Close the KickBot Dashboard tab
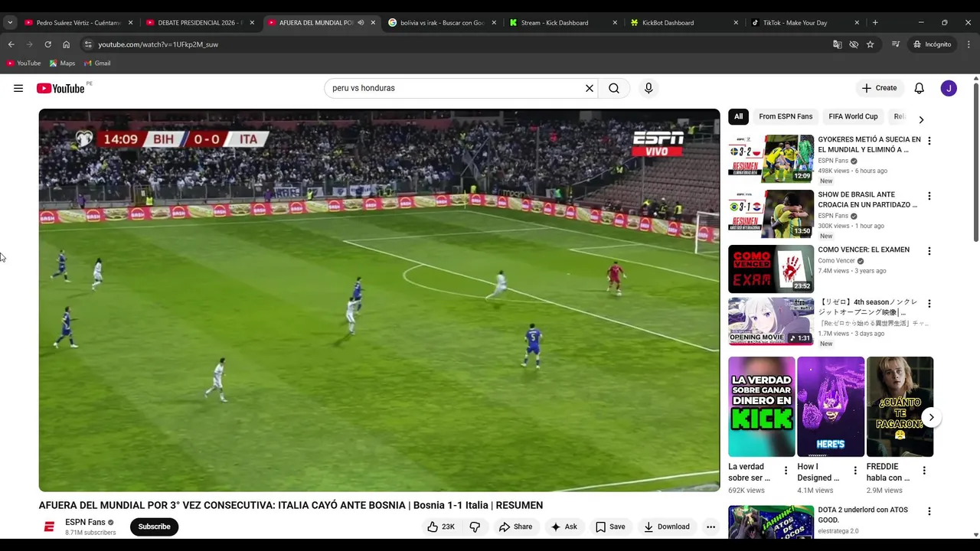 point(736,22)
